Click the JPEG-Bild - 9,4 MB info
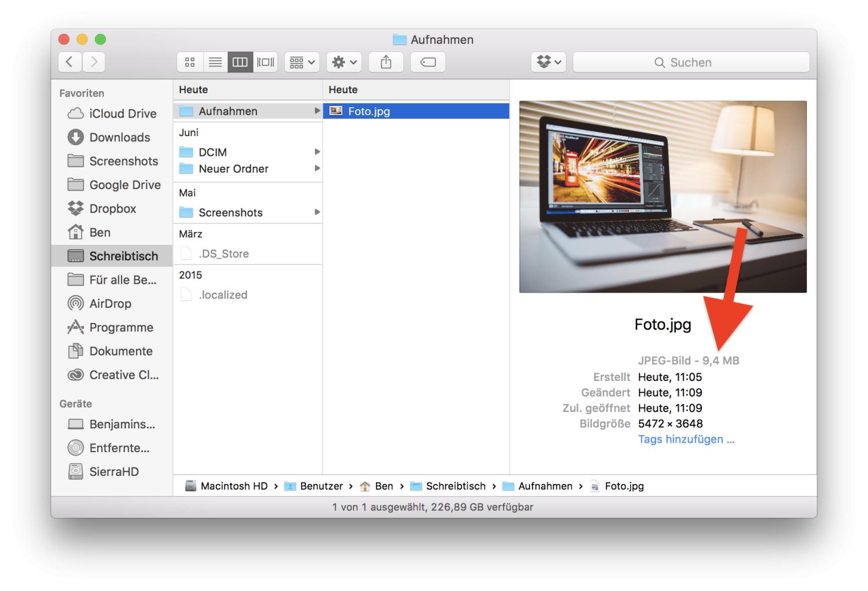Viewport: 868px width, 591px height. (x=689, y=361)
